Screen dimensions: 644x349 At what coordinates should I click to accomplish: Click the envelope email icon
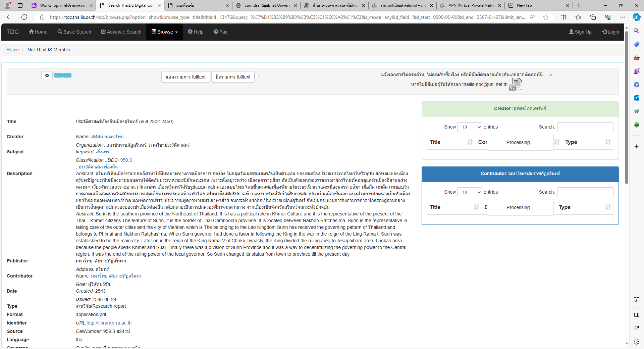click(47, 76)
